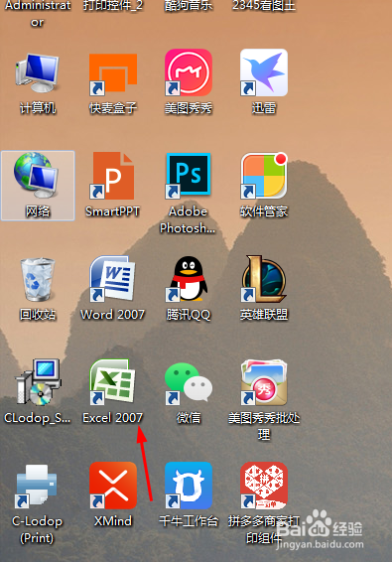Viewport: 392px width, 562px height.
Task: Select the 回收站 recycle bin icon
Action: point(38,279)
